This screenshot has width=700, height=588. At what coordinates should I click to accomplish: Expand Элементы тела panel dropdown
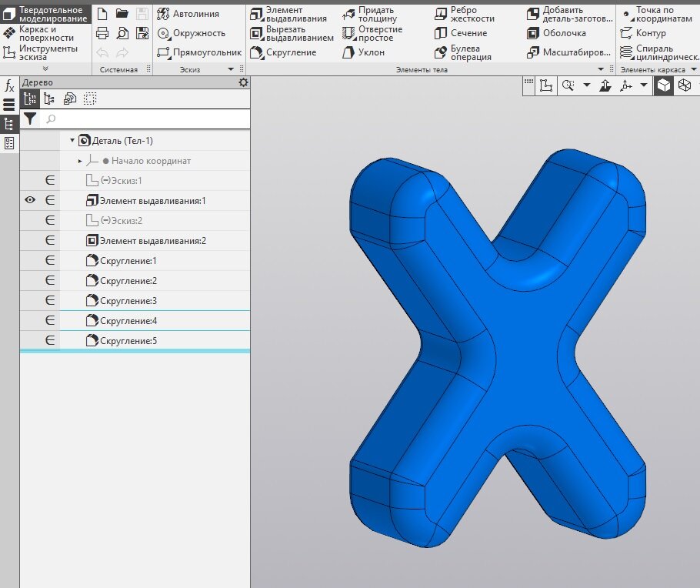601,69
